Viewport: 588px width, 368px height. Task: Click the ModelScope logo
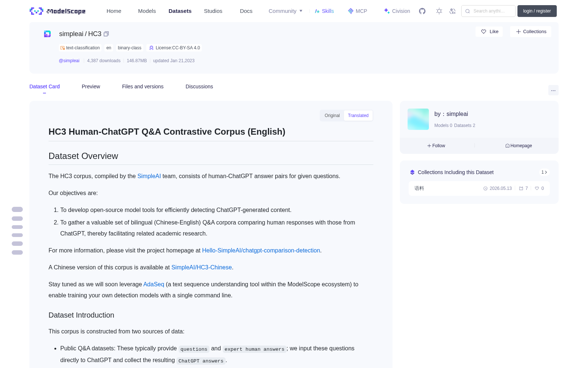point(58,11)
